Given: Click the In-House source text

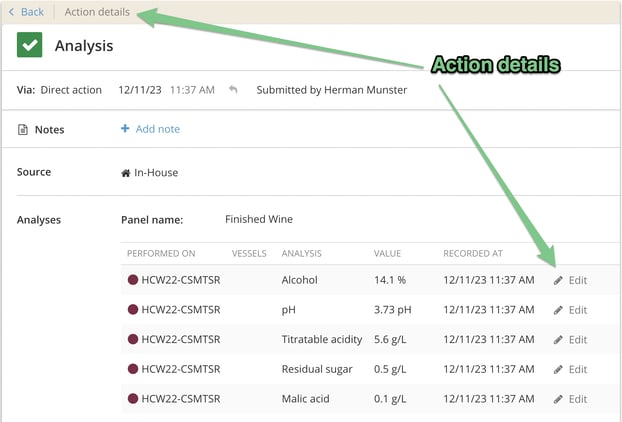Looking at the screenshot, I should 156,173.
